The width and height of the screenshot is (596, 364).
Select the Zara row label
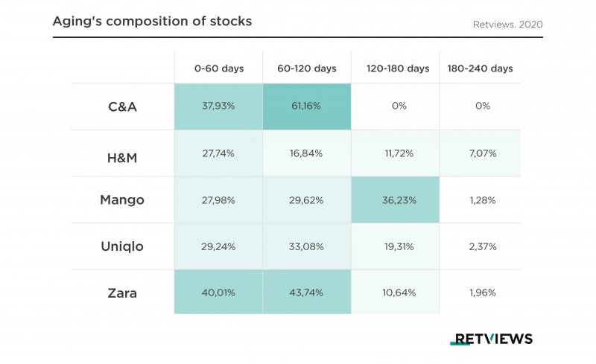[123, 293]
